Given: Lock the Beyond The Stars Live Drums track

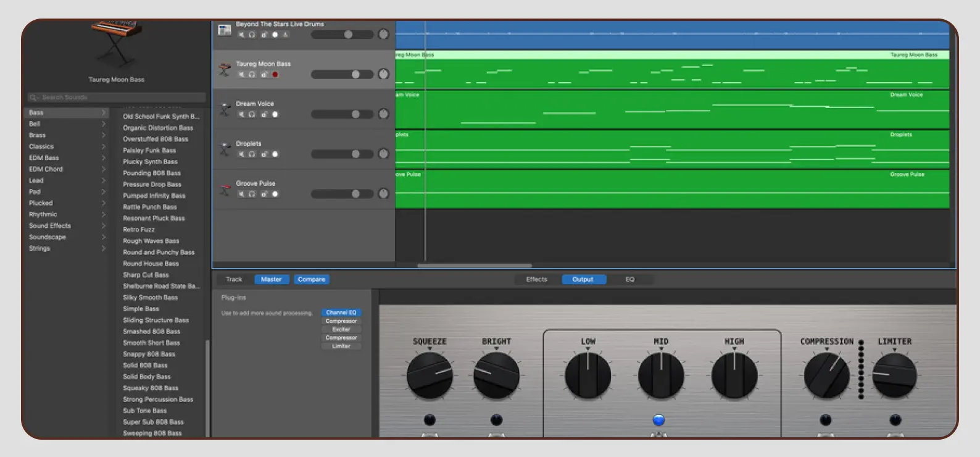Looking at the screenshot, I should coord(264,35).
